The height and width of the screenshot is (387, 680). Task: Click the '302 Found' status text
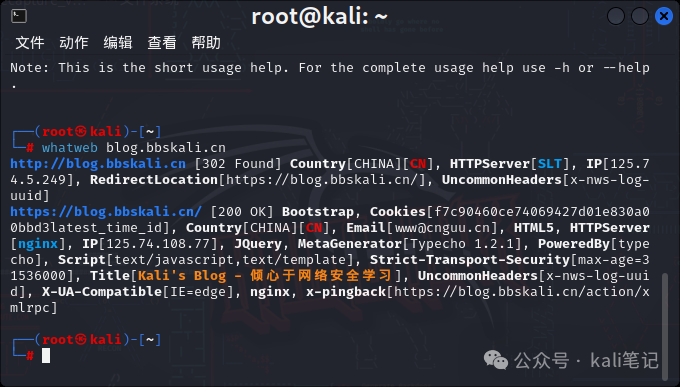239,164
